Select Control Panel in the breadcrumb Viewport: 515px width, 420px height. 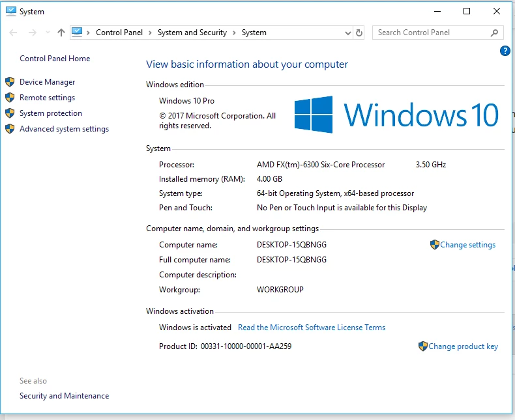119,33
